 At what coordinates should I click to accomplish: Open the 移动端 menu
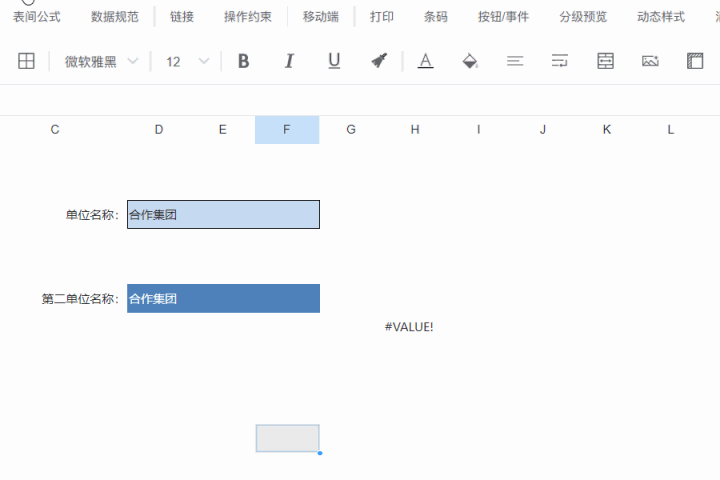321,17
